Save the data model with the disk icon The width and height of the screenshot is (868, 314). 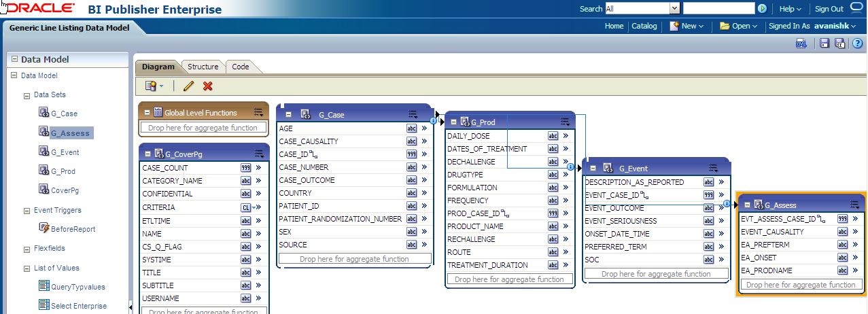coord(824,43)
